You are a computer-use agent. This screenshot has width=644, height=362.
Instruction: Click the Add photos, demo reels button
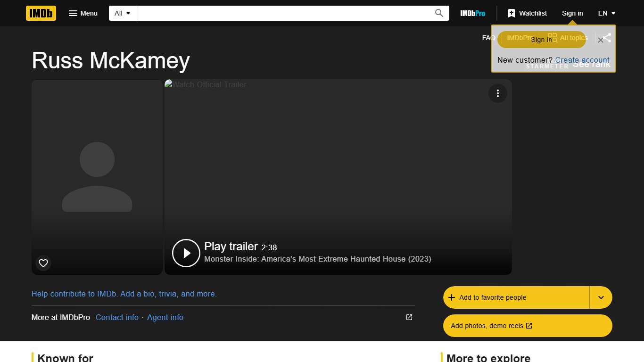point(527,326)
